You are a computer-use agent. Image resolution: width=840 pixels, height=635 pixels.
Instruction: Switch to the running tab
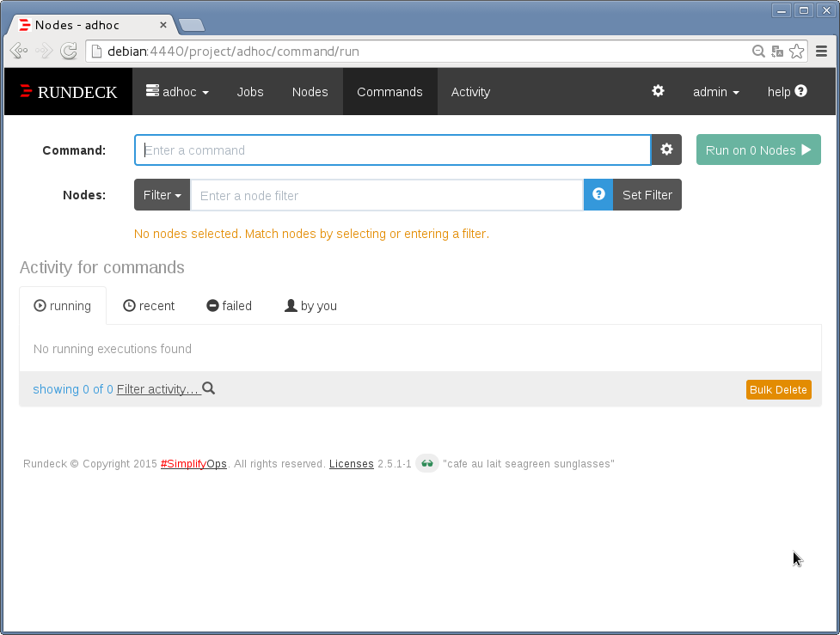pos(63,306)
